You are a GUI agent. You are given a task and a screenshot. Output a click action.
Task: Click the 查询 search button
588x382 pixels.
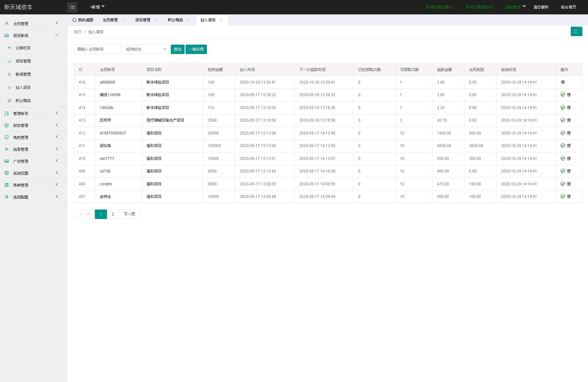(177, 49)
